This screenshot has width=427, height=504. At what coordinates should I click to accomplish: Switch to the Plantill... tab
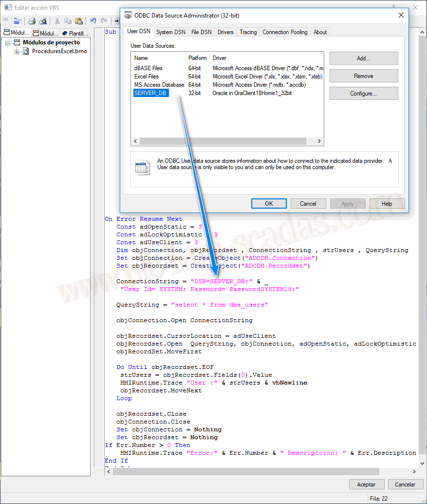pyautogui.click(x=75, y=34)
